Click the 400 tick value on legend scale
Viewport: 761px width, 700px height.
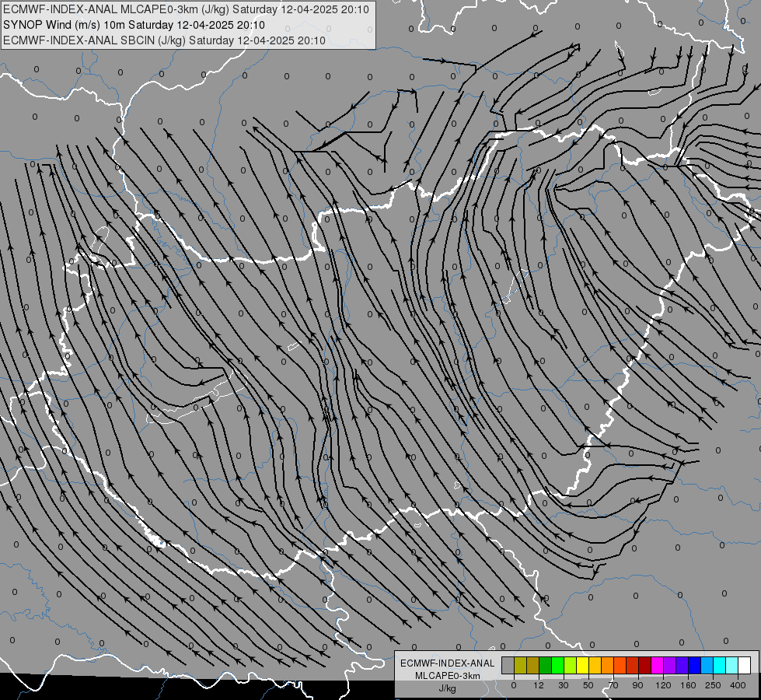tap(738, 685)
